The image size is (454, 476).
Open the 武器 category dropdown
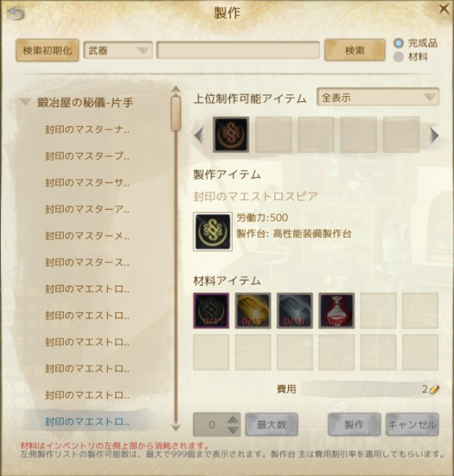click(x=118, y=51)
